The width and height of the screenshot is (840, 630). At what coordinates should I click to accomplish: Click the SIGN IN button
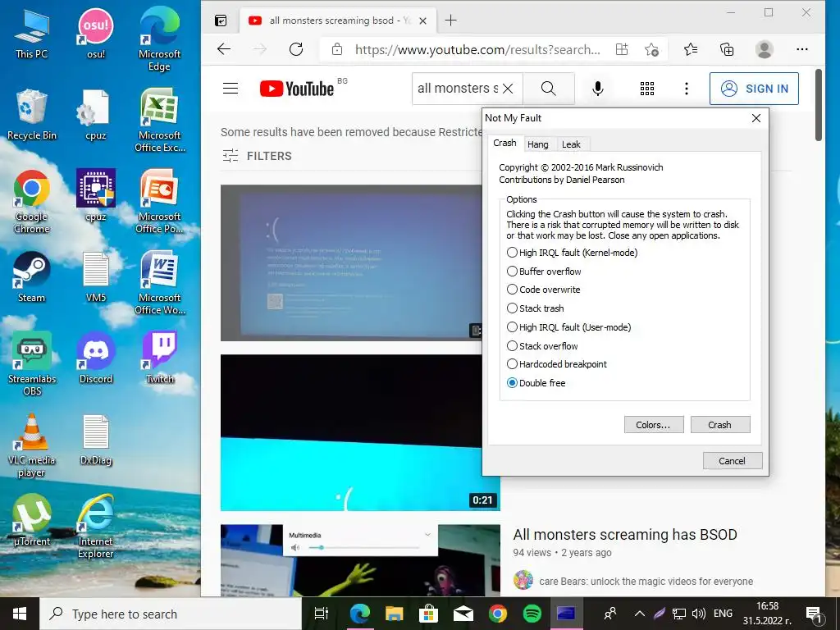pos(755,89)
